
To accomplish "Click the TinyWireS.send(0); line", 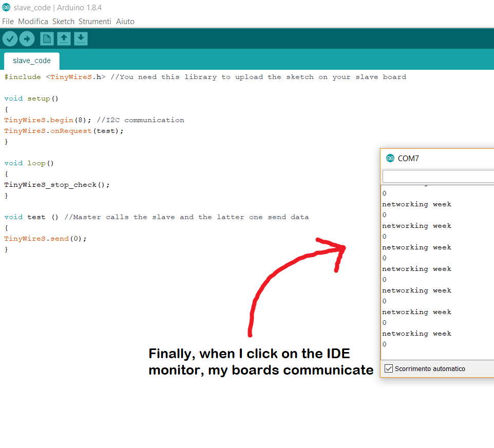I will coord(45,239).
